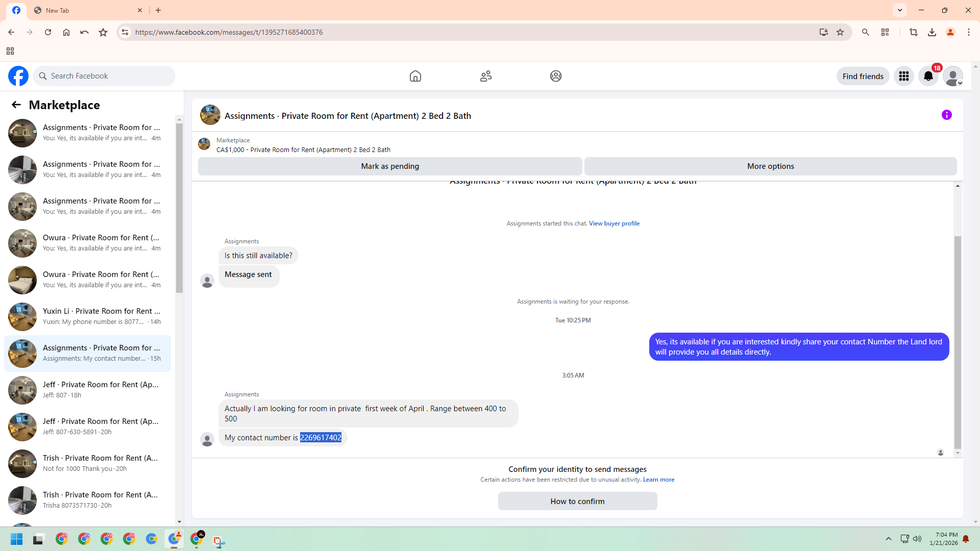The width and height of the screenshot is (980, 551).
Task: Click the purple conversation info icon
Action: [x=946, y=115]
